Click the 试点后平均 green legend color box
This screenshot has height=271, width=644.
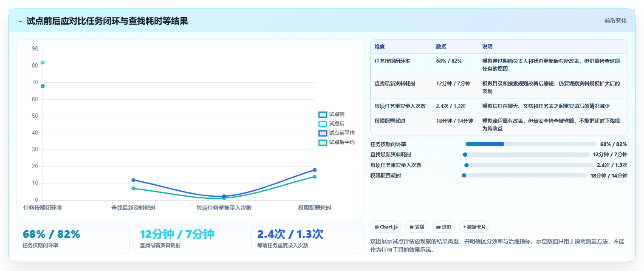(x=323, y=142)
